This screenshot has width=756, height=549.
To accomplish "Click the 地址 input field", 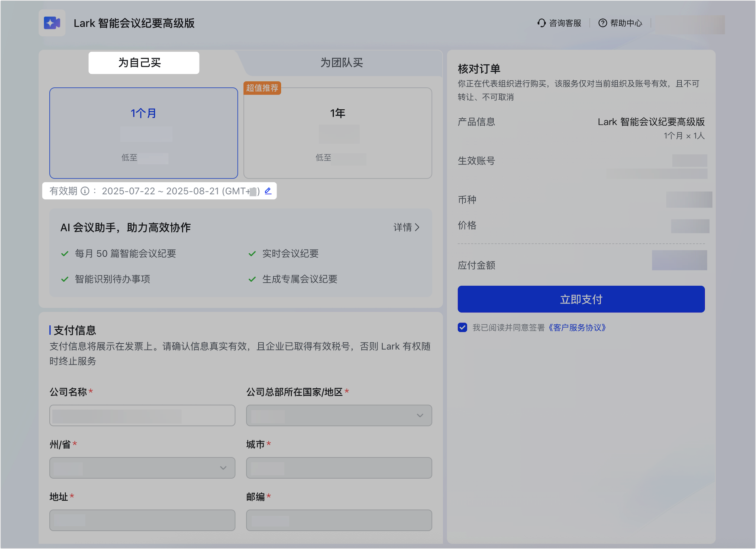I will tap(142, 520).
